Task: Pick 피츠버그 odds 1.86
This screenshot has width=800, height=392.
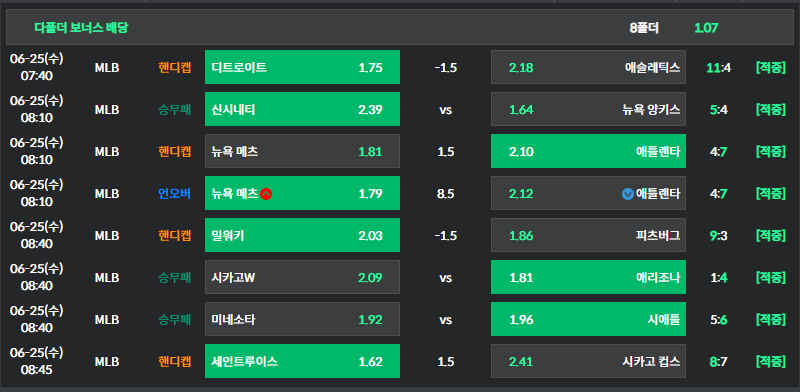Action: 588,235
